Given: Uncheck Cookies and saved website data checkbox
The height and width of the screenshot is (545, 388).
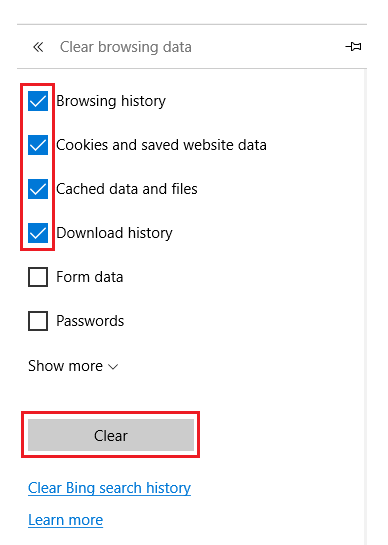Looking at the screenshot, I should (x=38, y=145).
